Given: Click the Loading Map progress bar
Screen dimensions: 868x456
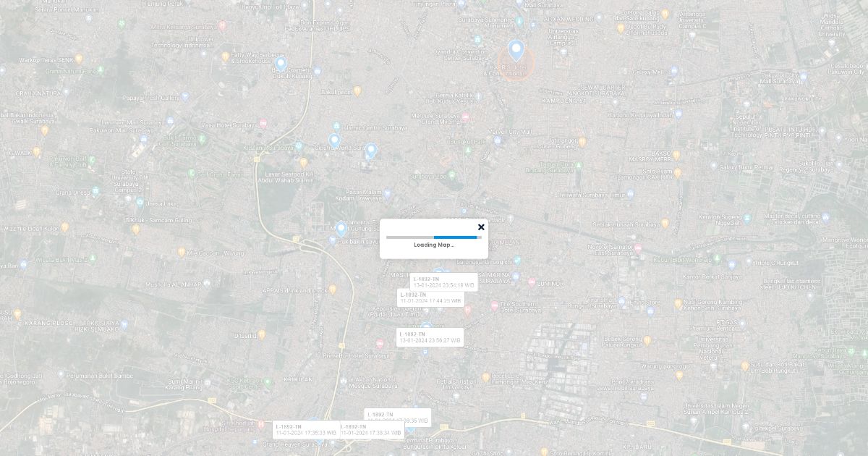Looking at the screenshot, I should click(433, 237).
